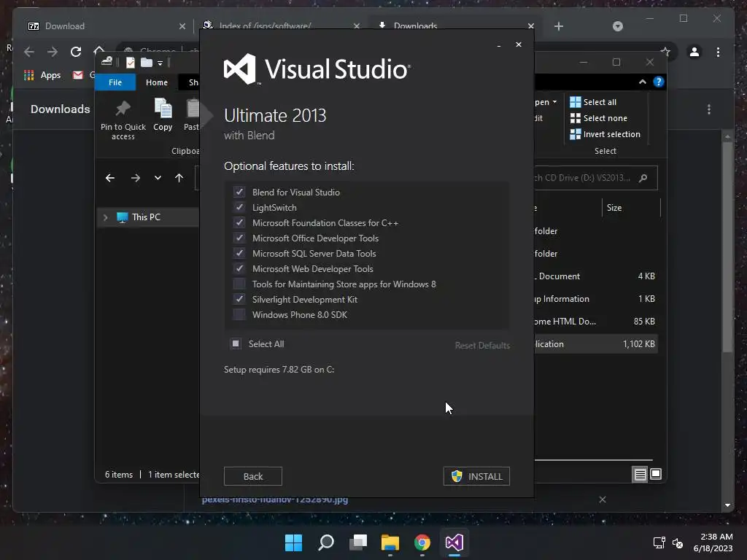Screen dimensions: 747x560
Task: Open Apps bookmark shortcut
Action: [42, 75]
